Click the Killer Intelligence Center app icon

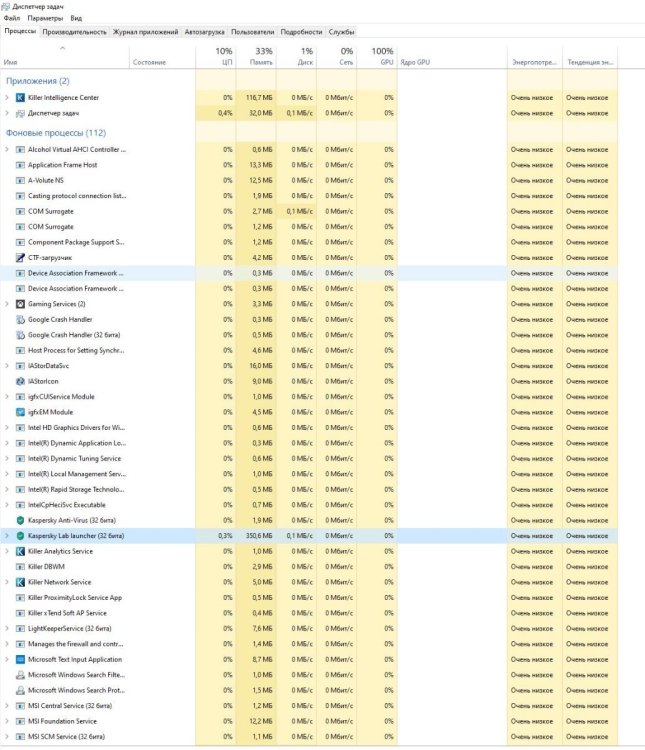(x=20, y=98)
